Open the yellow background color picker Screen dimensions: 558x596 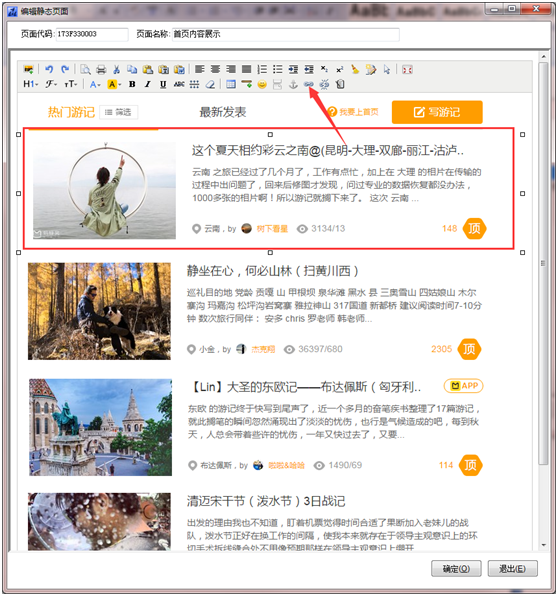(114, 84)
